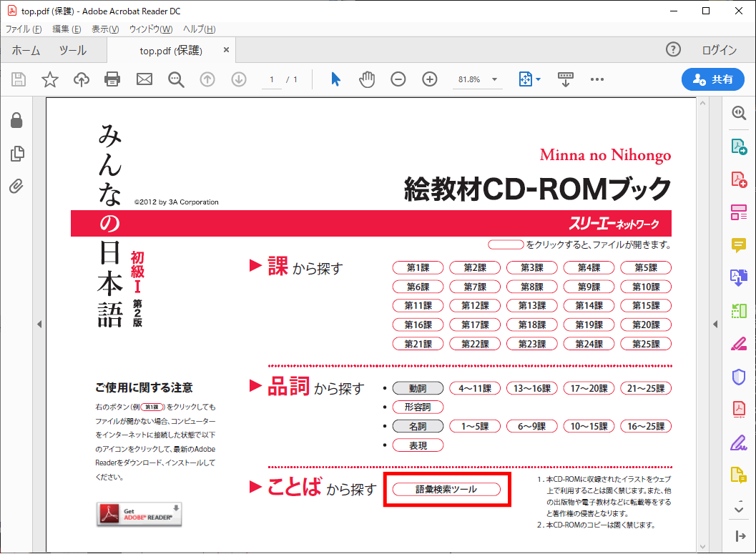Image resolution: width=756 pixels, height=554 pixels.
Task: Click the vertical scrollbar down arrow
Action: point(702,547)
